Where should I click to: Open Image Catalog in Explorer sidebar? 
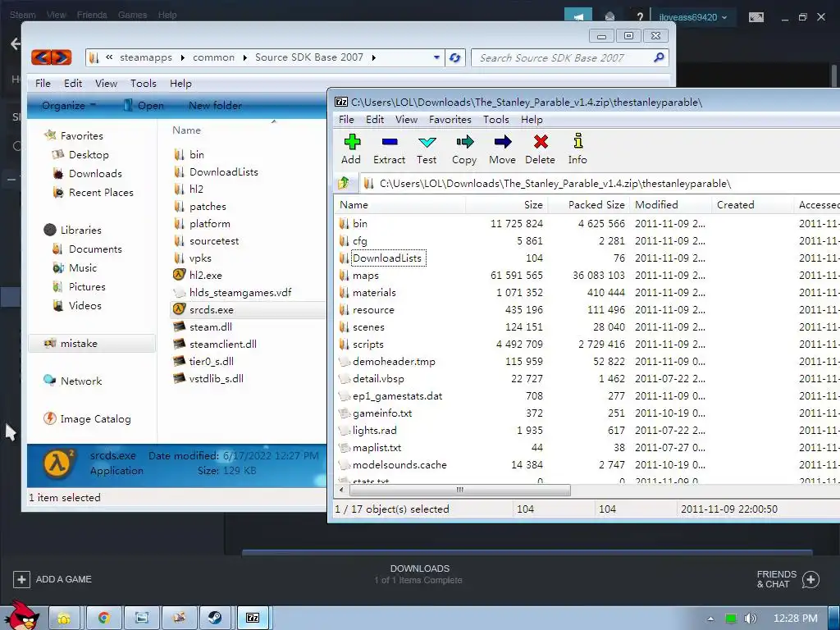pyautogui.click(x=95, y=419)
